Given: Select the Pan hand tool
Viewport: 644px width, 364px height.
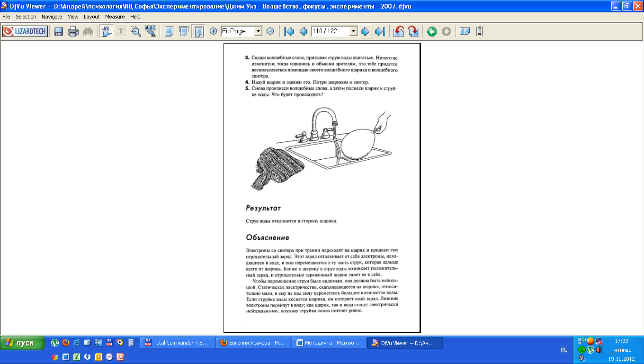Looking at the screenshot, I should [107, 31].
